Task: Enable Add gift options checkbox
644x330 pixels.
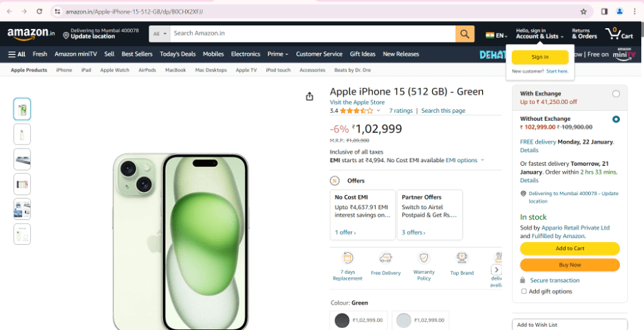Action: pos(524,291)
